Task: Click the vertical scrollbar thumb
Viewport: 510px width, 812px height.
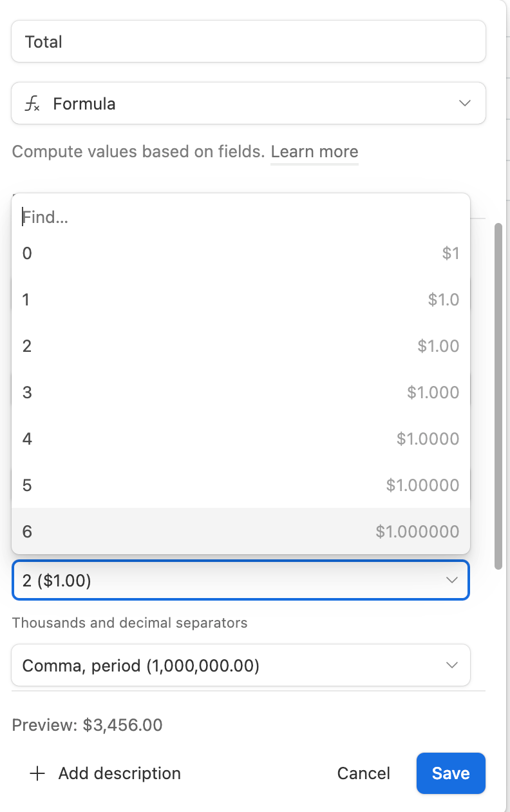Action: point(498,396)
